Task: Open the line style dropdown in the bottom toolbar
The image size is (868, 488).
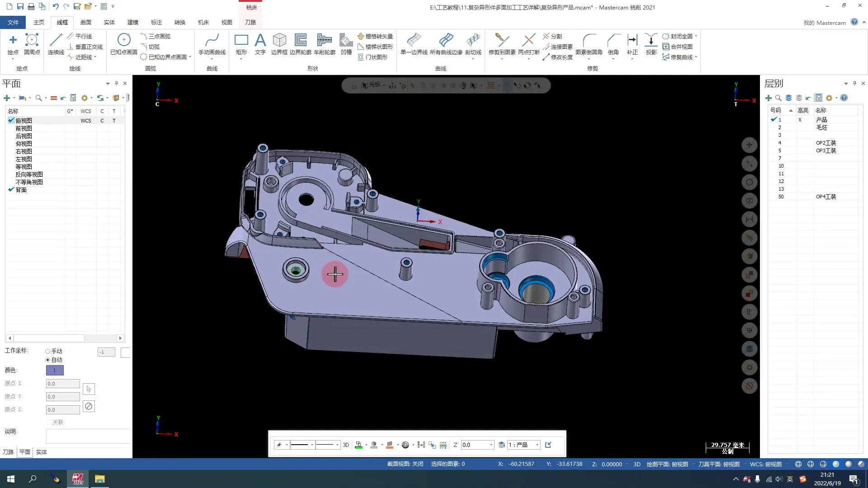Action: pyautogui.click(x=312, y=445)
